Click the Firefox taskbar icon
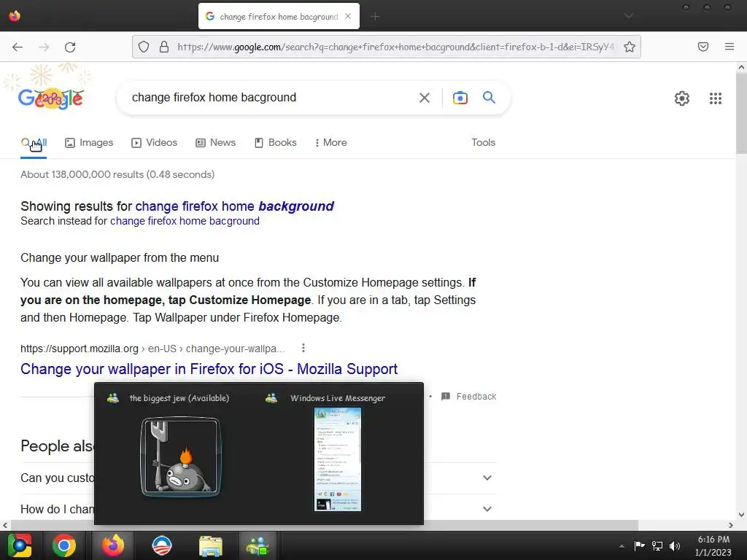747x560 pixels. point(113,545)
